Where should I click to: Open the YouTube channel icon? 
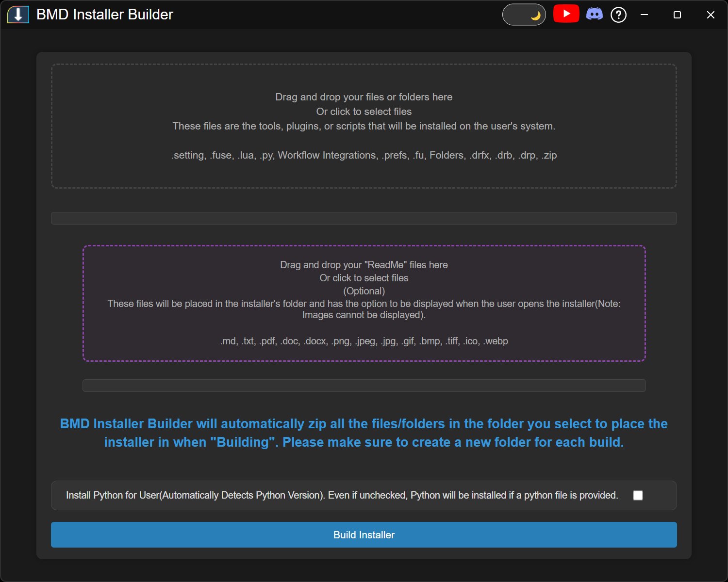pyautogui.click(x=566, y=14)
